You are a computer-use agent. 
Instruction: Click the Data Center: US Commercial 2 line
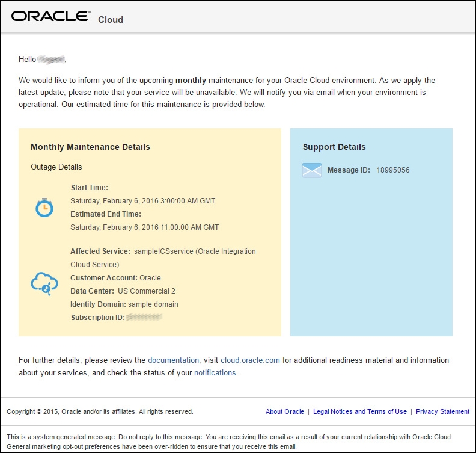[x=123, y=291]
